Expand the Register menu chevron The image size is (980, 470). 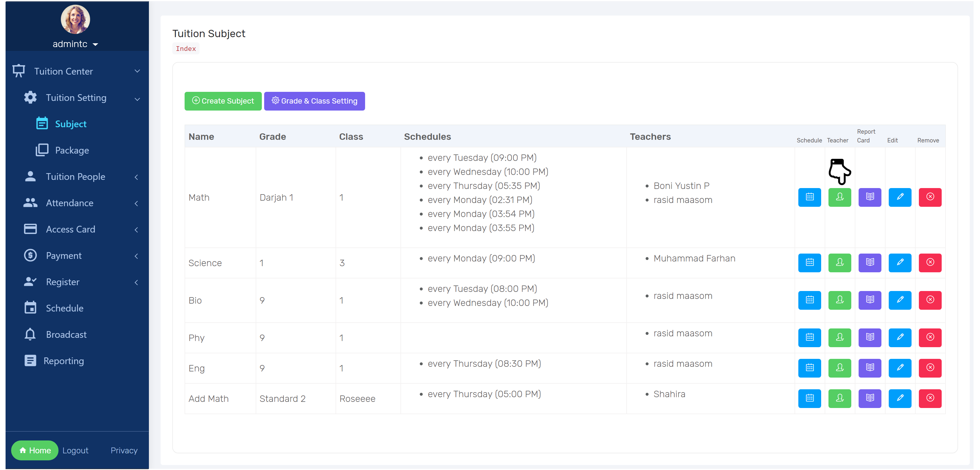click(136, 282)
